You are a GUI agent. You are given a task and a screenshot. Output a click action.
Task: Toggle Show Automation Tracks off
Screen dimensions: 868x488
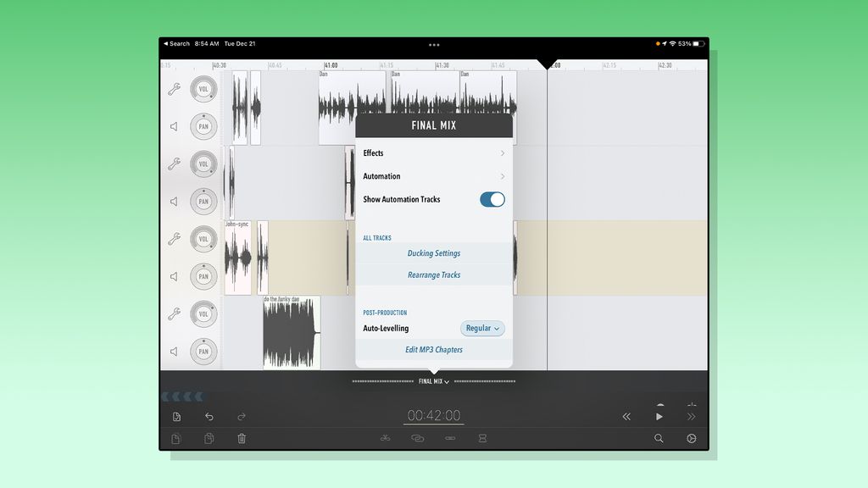[492, 199]
